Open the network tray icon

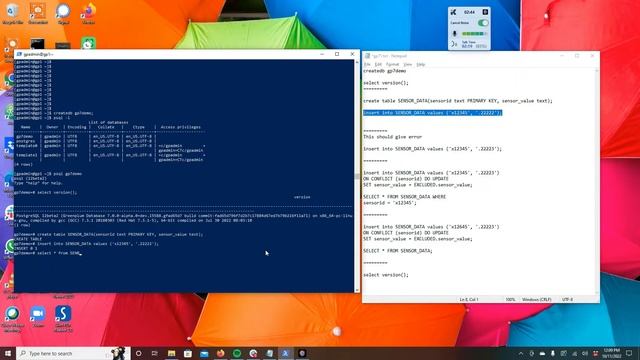tap(574, 353)
